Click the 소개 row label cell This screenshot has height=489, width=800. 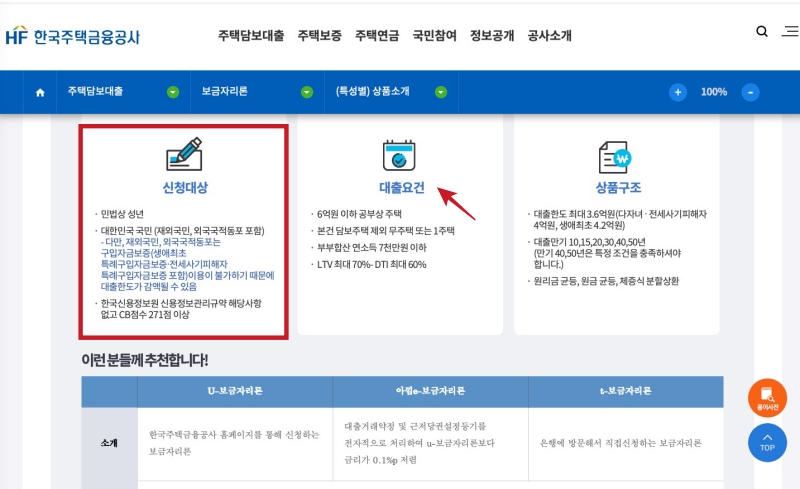point(109,443)
